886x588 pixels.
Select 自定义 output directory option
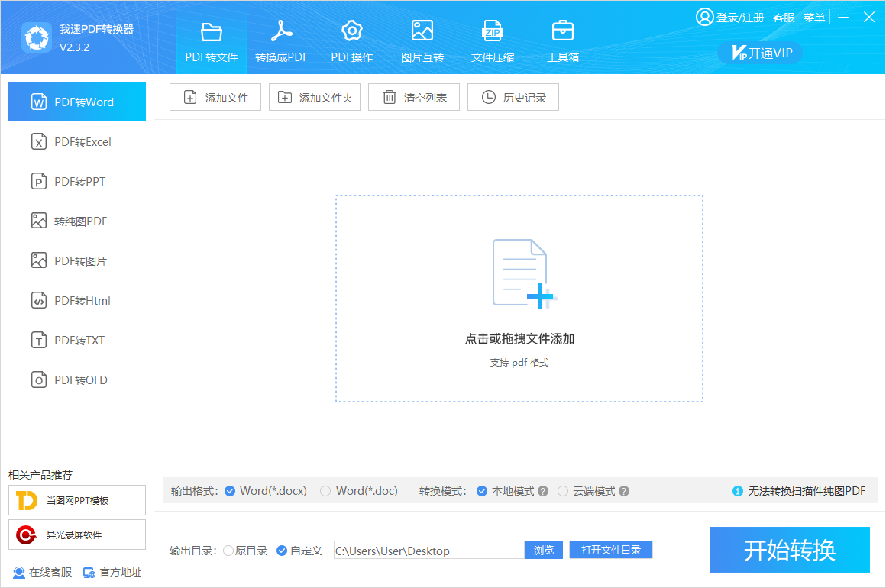tap(299, 550)
